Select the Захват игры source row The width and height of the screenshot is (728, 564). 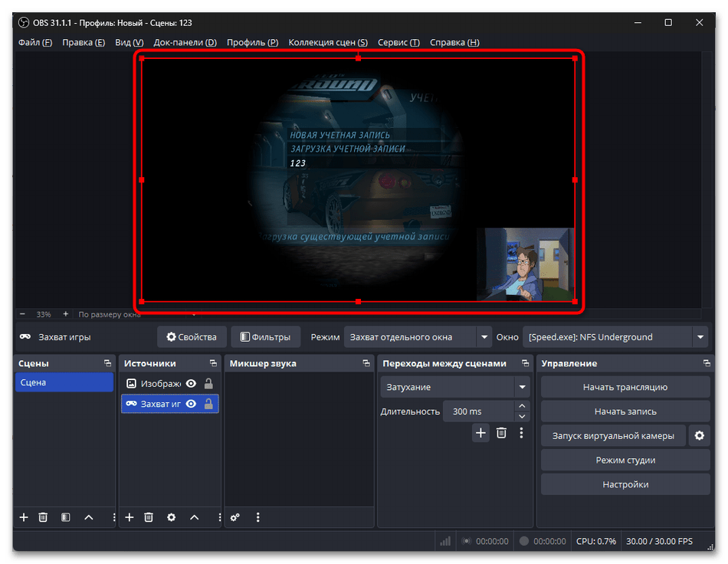(x=170, y=404)
